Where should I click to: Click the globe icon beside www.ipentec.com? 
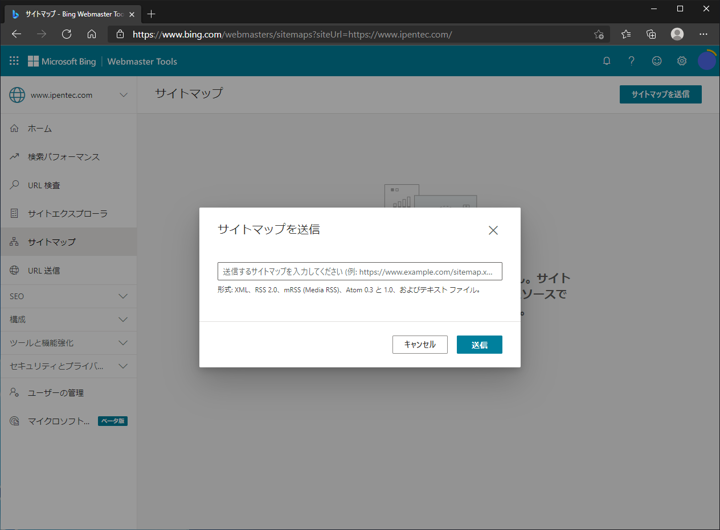(x=17, y=95)
